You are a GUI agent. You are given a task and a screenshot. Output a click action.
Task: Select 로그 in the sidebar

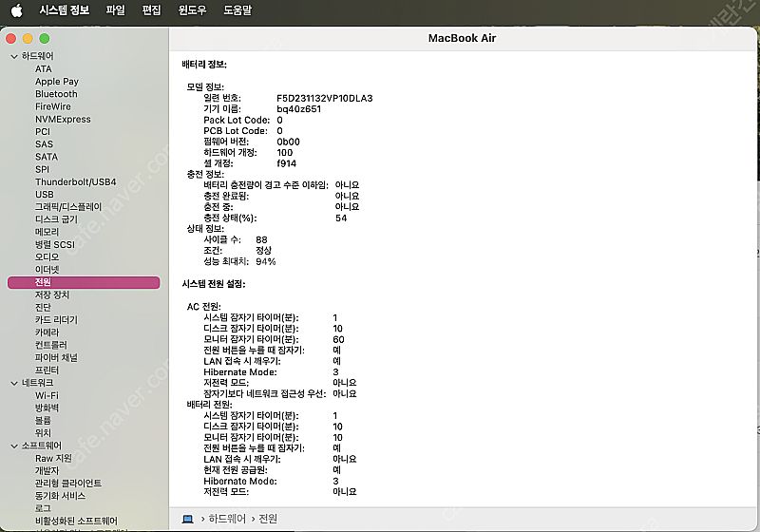[x=43, y=509]
